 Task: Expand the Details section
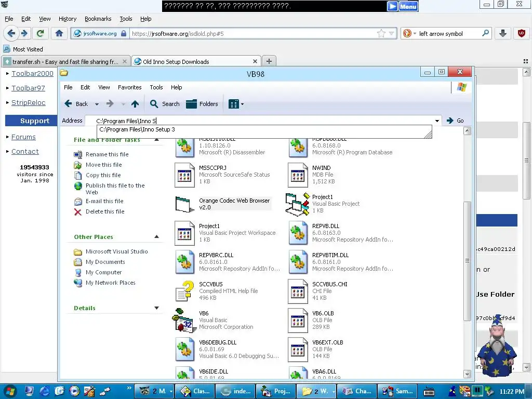[156, 308]
